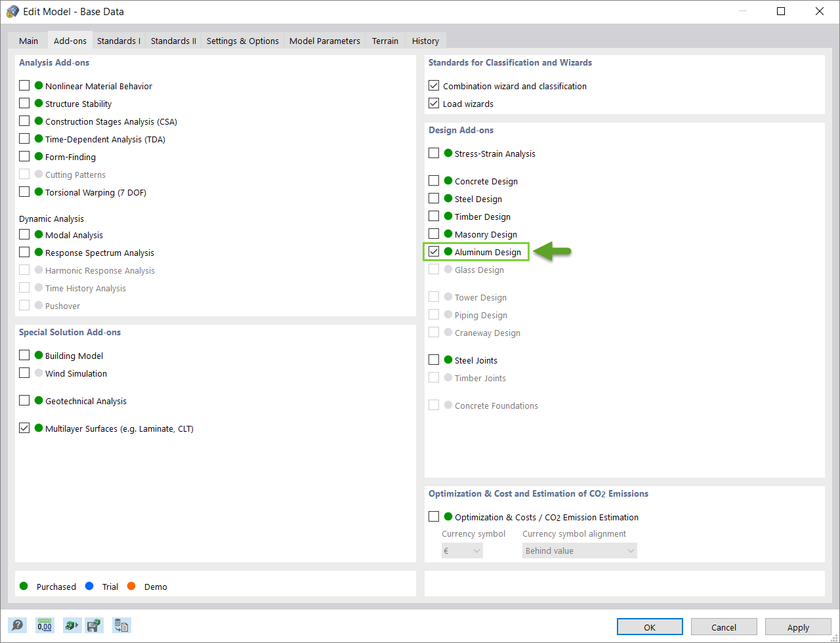Open the Terrain tab
This screenshot has width=840, height=643.
[385, 40]
